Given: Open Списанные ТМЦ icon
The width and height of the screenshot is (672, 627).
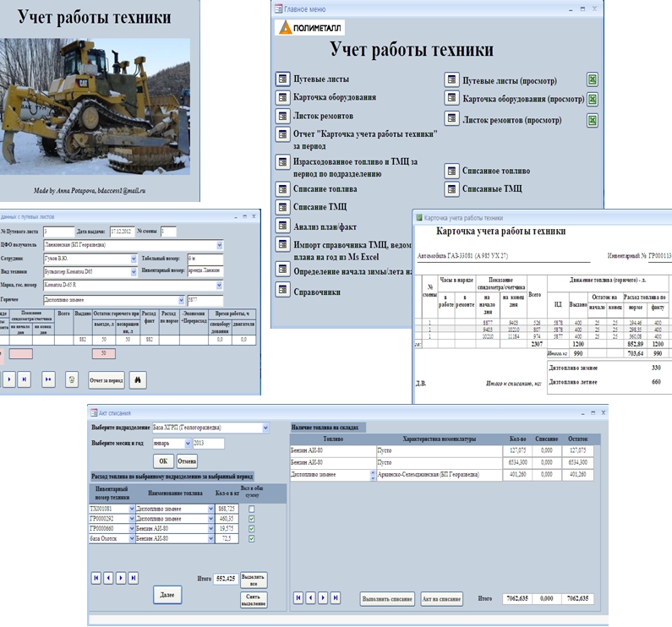Looking at the screenshot, I should click(451, 189).
